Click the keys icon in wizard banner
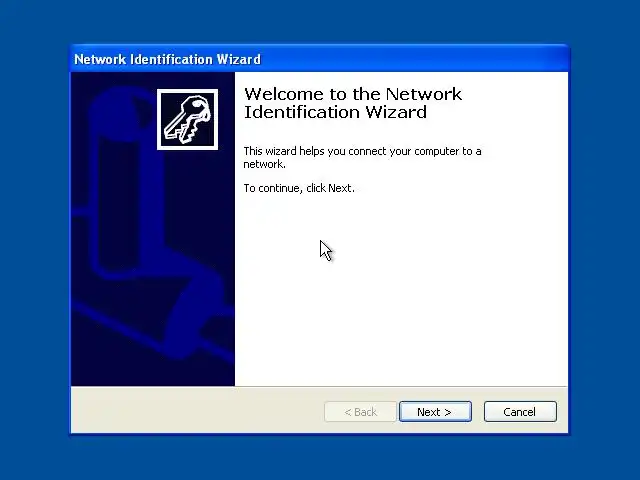The image size is (640, 480). coord(187,120)
